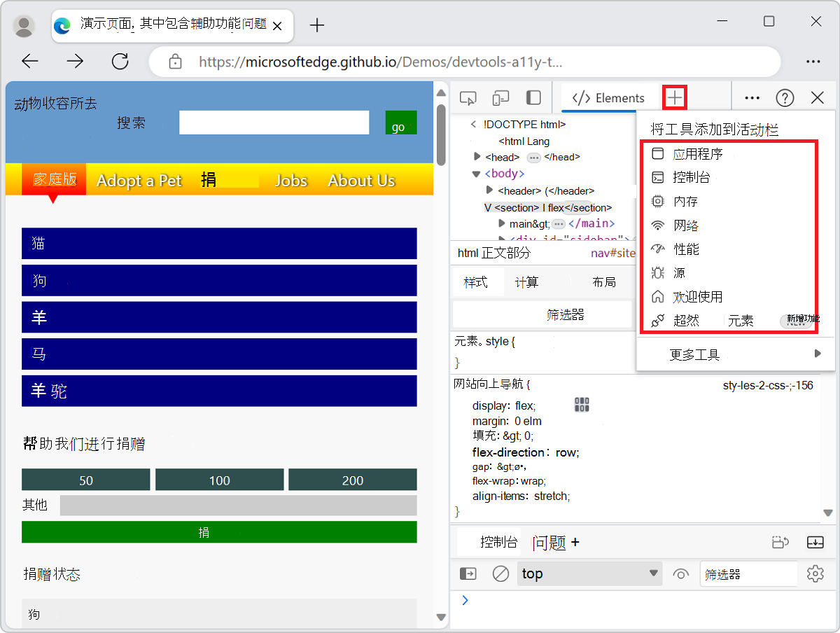Select the 50 donation amount

click(x=86, y=480)
